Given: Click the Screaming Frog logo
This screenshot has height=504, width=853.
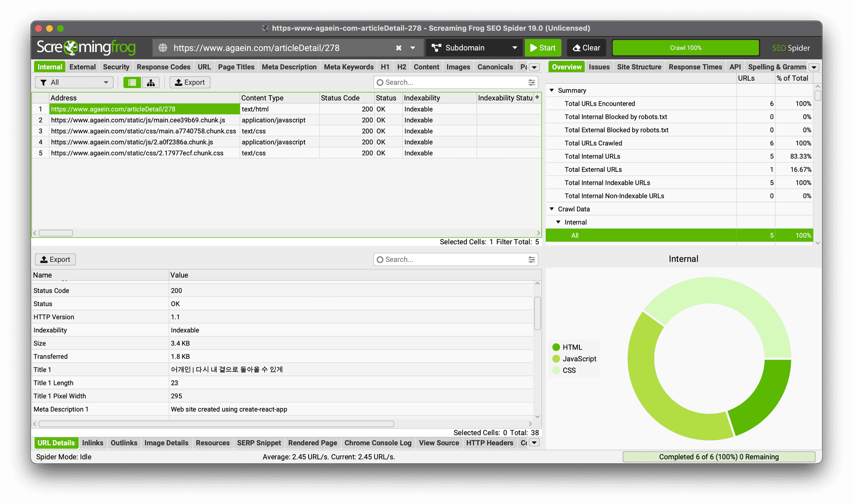Looking at the screenshot, I should 86,47.
